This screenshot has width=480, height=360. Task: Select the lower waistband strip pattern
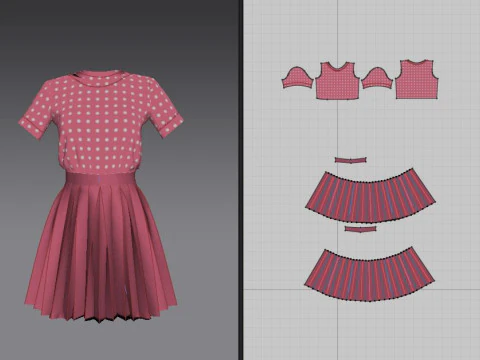tap(360, 229)
